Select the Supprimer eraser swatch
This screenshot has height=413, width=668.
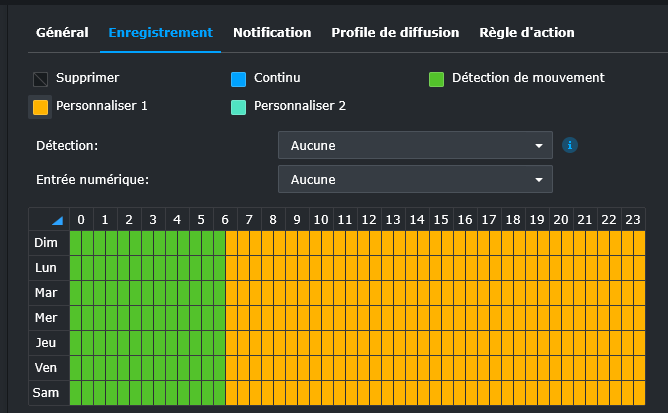click(40, 79)
